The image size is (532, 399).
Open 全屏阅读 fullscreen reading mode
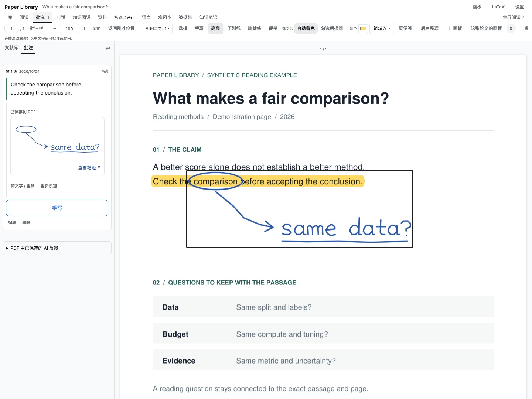[x=513, y=17]
